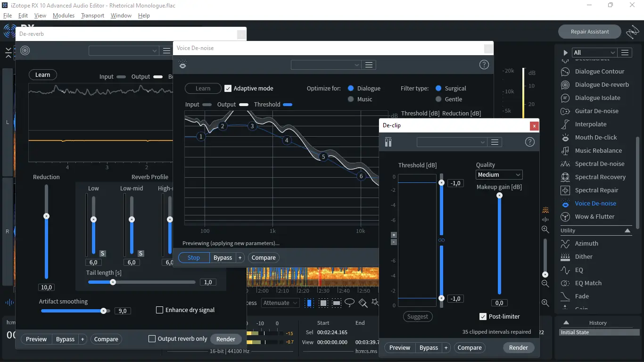
Task: Click the De-reverb Reduction slider handle
Action: click(46, 216)
